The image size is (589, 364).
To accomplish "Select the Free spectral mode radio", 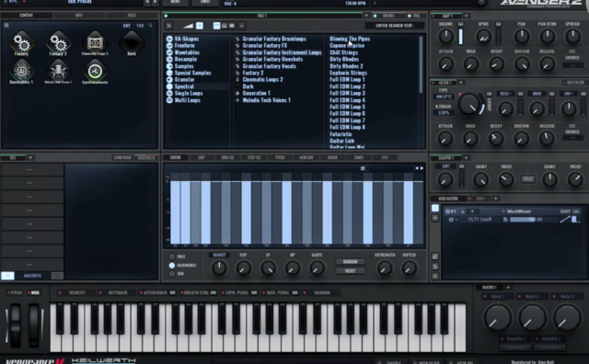I will (172, 256).
